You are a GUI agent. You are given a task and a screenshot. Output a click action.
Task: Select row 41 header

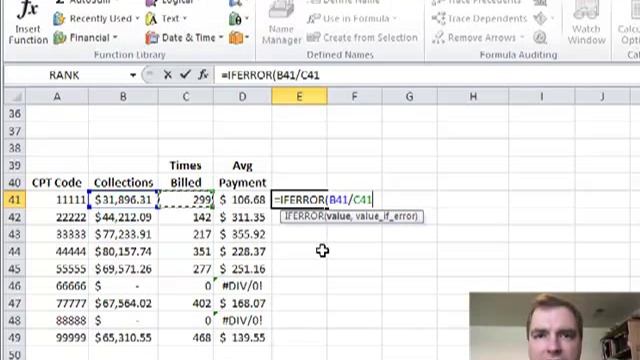[15, 200]
